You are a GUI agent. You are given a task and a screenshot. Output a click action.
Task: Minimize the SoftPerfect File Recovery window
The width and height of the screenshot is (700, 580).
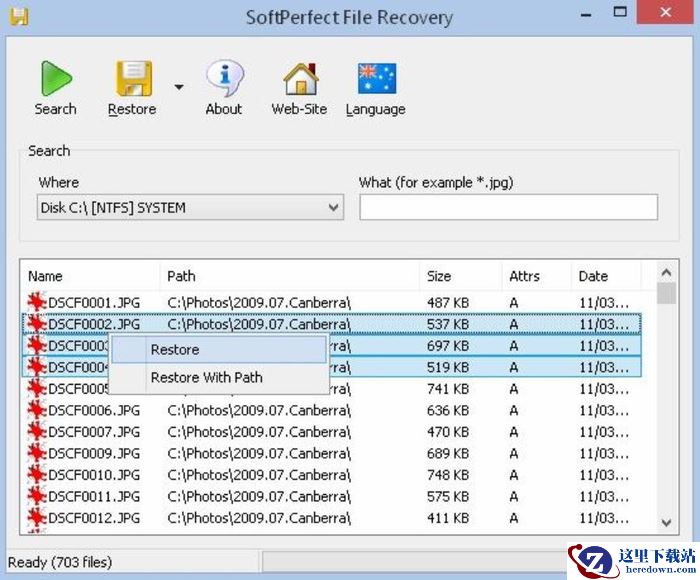(586, 15)
